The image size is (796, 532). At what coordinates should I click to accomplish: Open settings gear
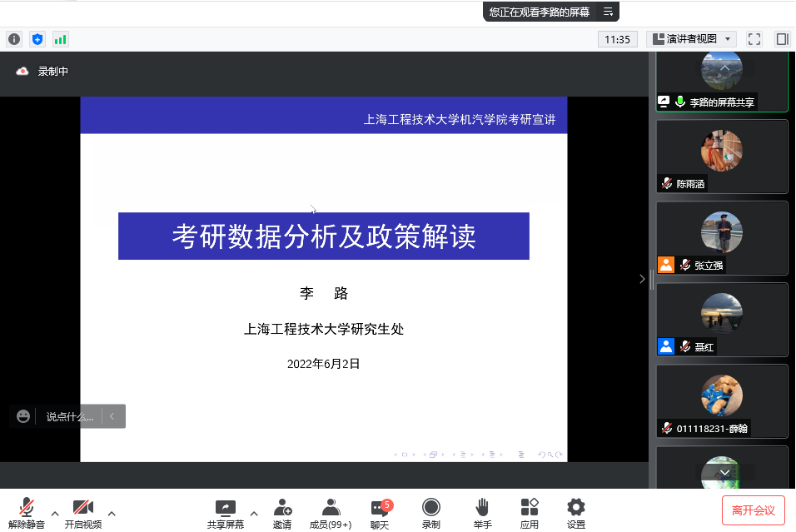click(x=575, y=513)
